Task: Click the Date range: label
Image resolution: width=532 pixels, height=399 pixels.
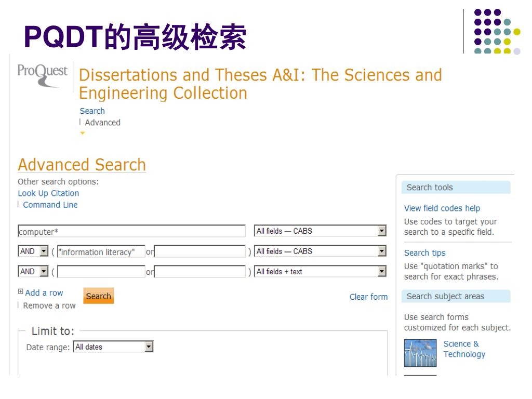Action: (48, 348)
